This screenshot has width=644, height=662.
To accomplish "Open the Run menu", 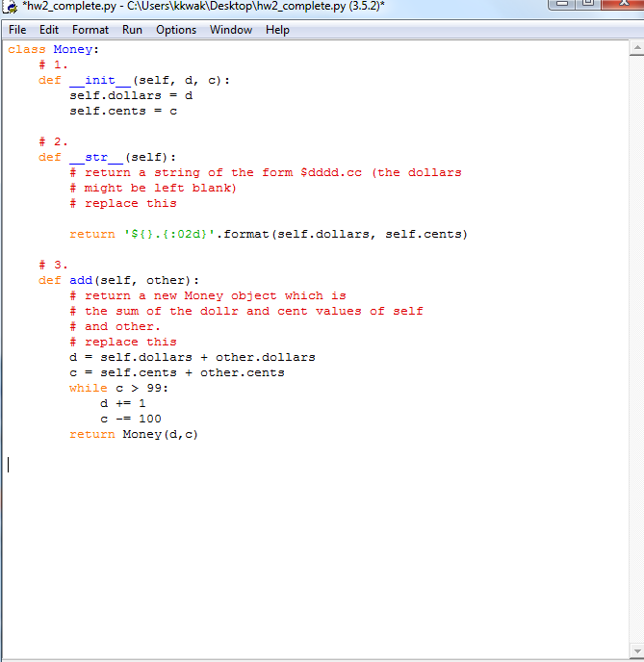I will 132,30.
